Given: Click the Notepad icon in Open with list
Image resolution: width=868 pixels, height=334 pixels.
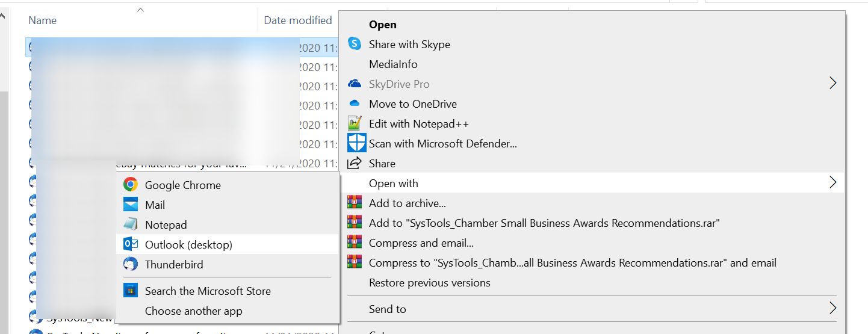Looking at the screenshot, I should (x=130, y=224).
